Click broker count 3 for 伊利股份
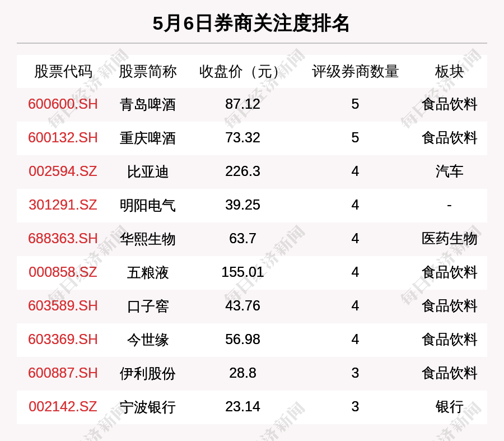504x441 pixels. (355, 373)
